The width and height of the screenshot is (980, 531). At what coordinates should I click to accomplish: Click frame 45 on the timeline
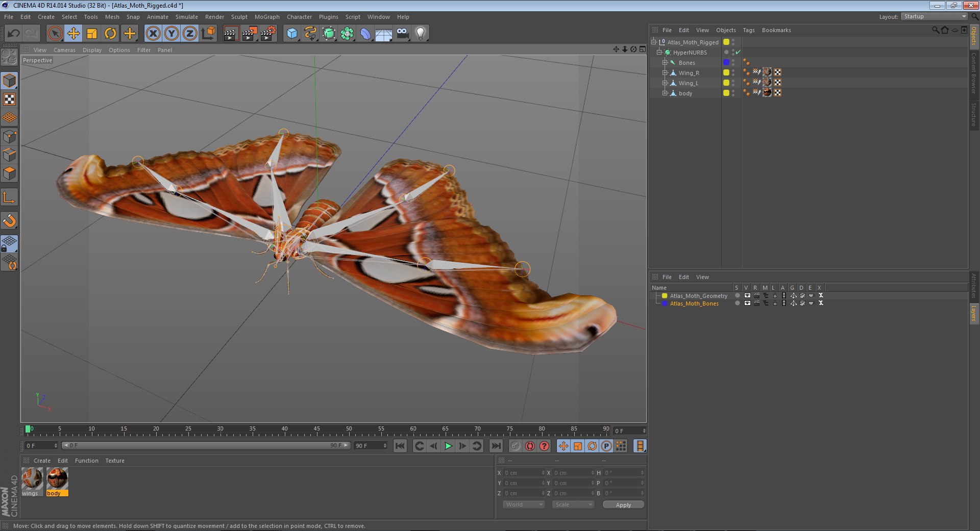pos(316,429)
